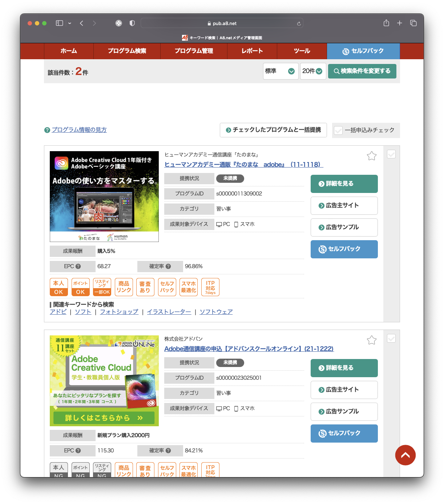Check the ヒューマンアカデミー program checkbox
Image resolution: width=444 pixels, height=504 pixels.
(x=391, y=154)
